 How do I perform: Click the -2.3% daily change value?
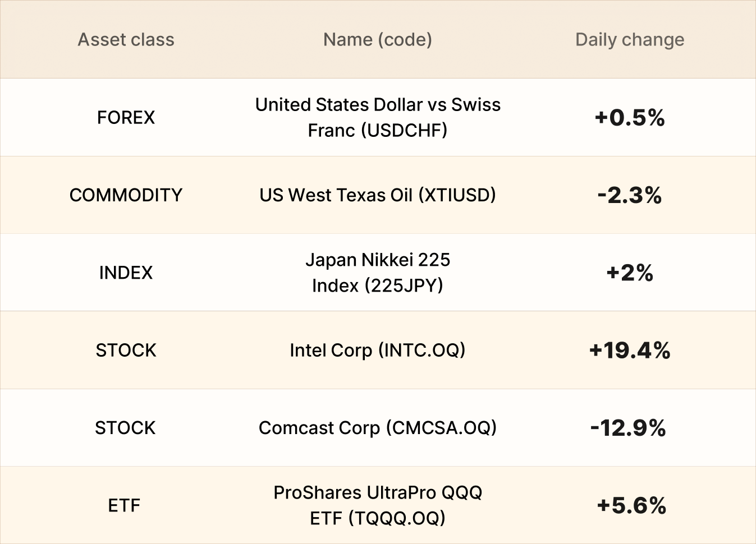[630, 195]
